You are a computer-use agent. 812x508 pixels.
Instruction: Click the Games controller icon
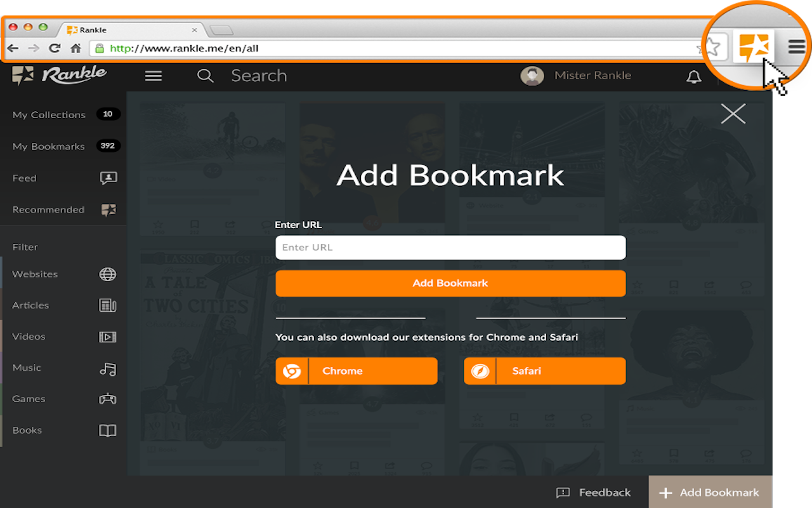point(108,399)
